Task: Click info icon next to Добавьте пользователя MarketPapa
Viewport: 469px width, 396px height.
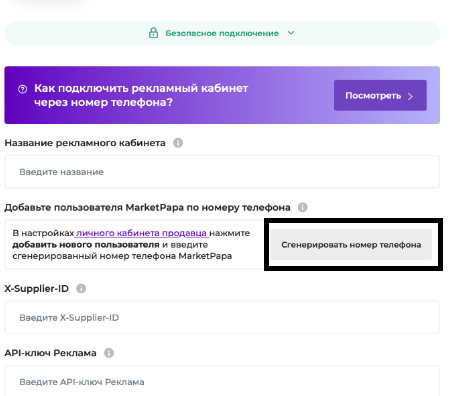Action: (302, 207)
